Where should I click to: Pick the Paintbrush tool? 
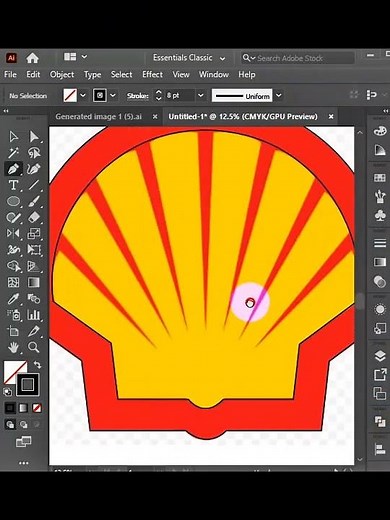click(34, 201)
